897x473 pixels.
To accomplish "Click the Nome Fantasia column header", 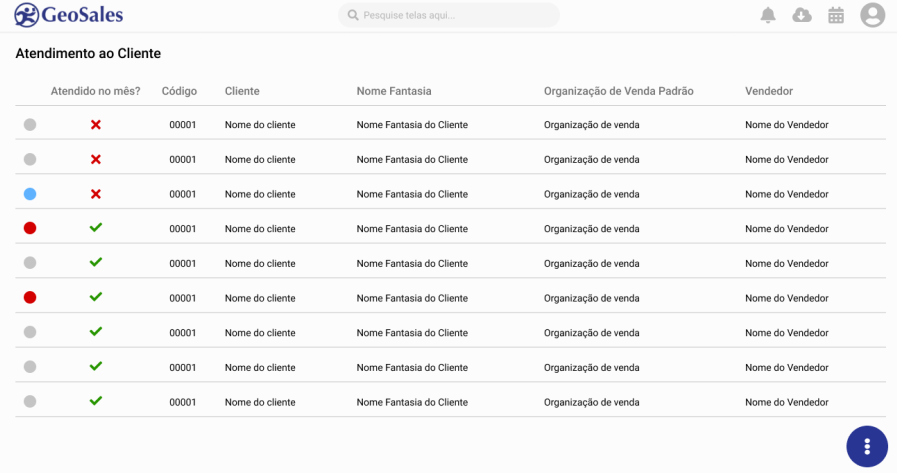I will 394,91.
